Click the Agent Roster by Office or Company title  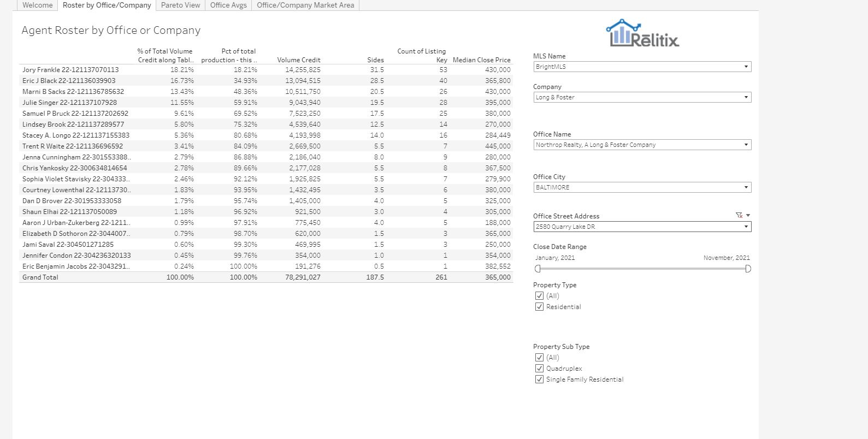(x=111, y=30)
